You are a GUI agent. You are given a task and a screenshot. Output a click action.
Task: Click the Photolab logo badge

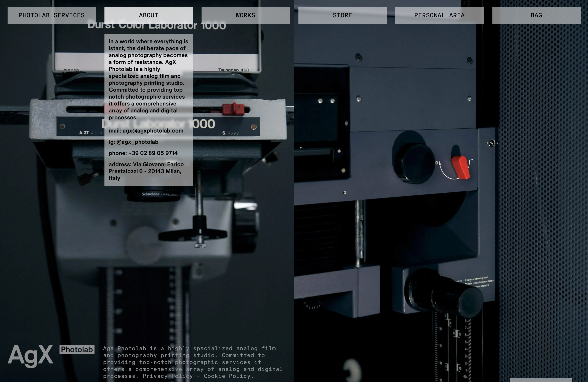(x=77, y=349)
